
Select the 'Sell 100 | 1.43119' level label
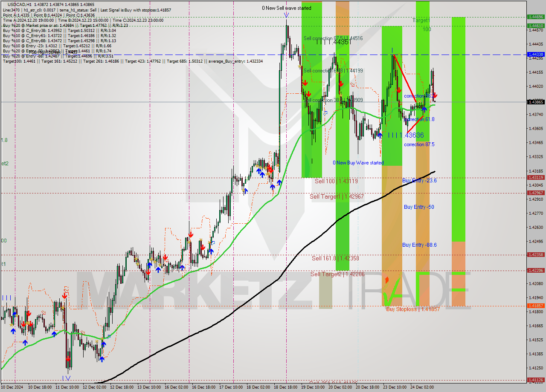tap(336, 181)
